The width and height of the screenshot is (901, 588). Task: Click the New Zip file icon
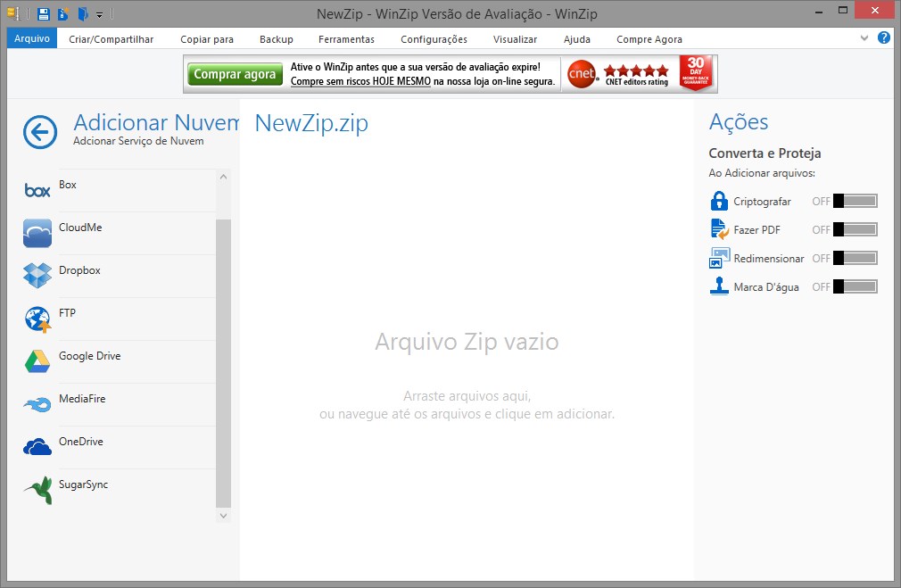coord(63,13)
